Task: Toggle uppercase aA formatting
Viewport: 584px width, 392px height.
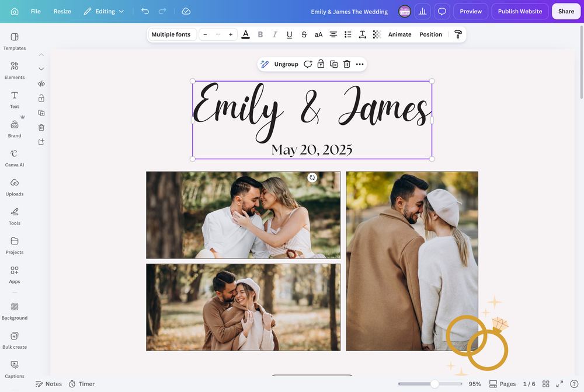Action: [318, 34]
